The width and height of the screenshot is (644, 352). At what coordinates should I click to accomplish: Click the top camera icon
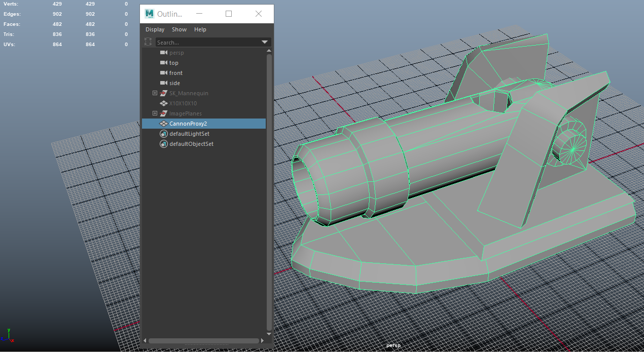click(163, 63)
